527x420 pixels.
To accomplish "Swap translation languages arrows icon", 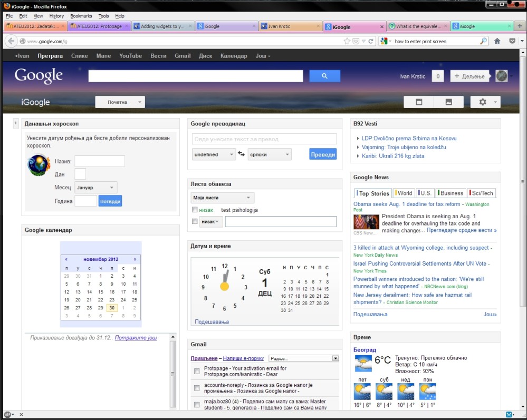I will coord(241,154).
